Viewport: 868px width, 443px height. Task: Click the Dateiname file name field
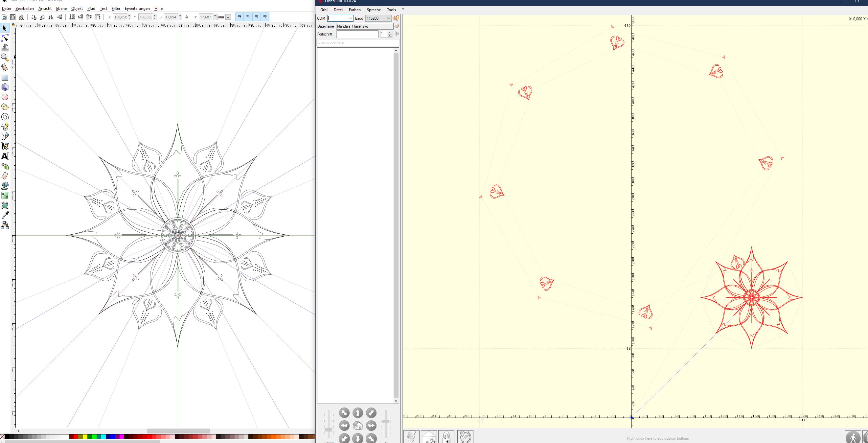point(365,26)
